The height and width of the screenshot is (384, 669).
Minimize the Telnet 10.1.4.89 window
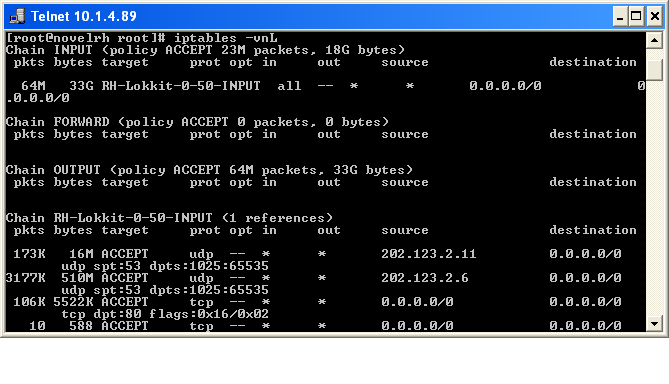coord(620,17)
